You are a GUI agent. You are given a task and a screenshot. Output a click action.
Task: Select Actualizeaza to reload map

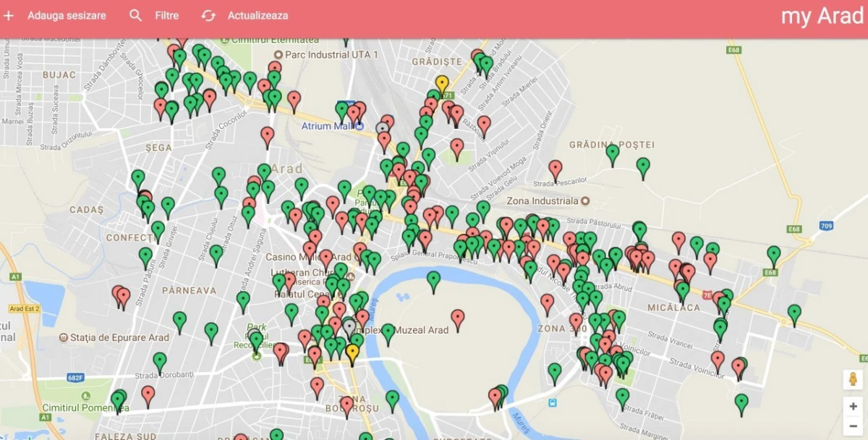[258, 15]
